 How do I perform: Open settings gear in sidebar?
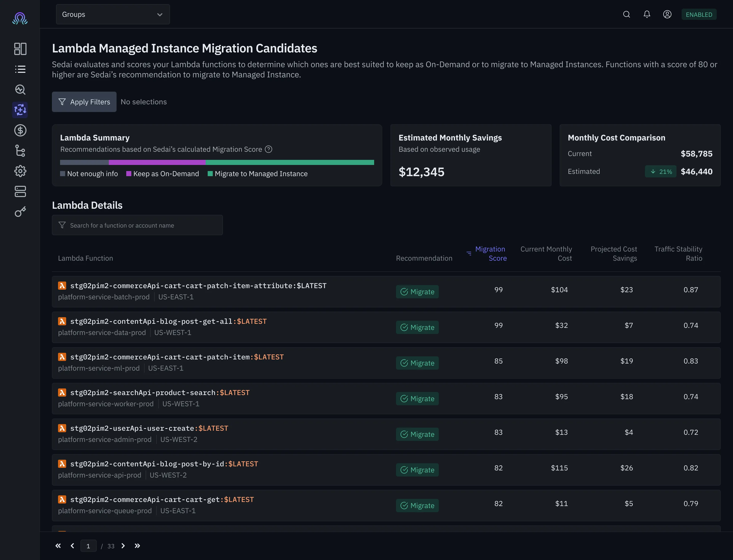[20, 171]
